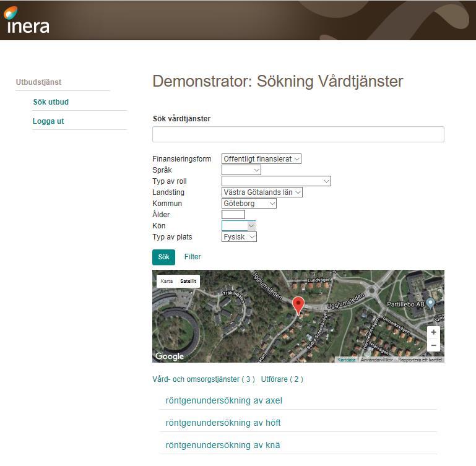Screen dimensions: 476x466
Task: Click the Landsting label text
Action: pyautogui.click(x=168, y=192)
